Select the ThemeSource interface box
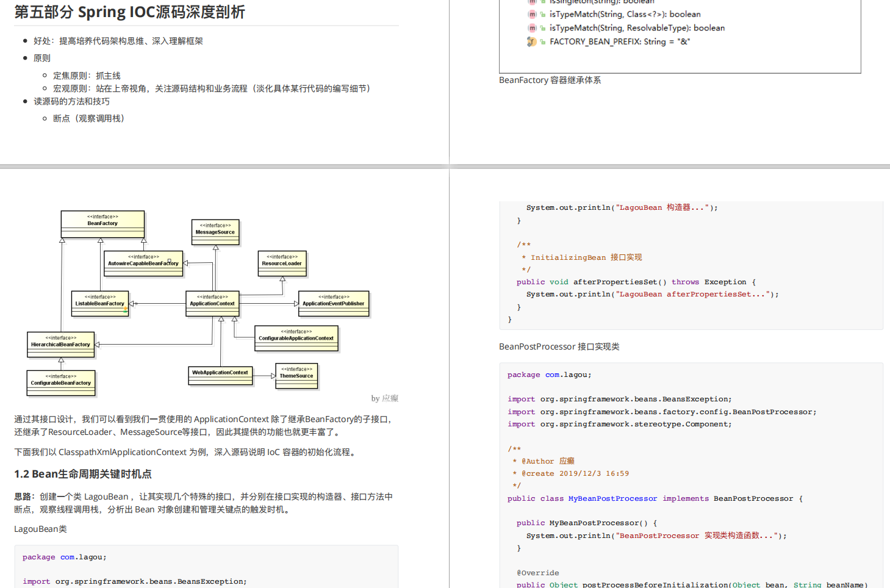Viewport: 890px width, 588px height. click(296, 373)
